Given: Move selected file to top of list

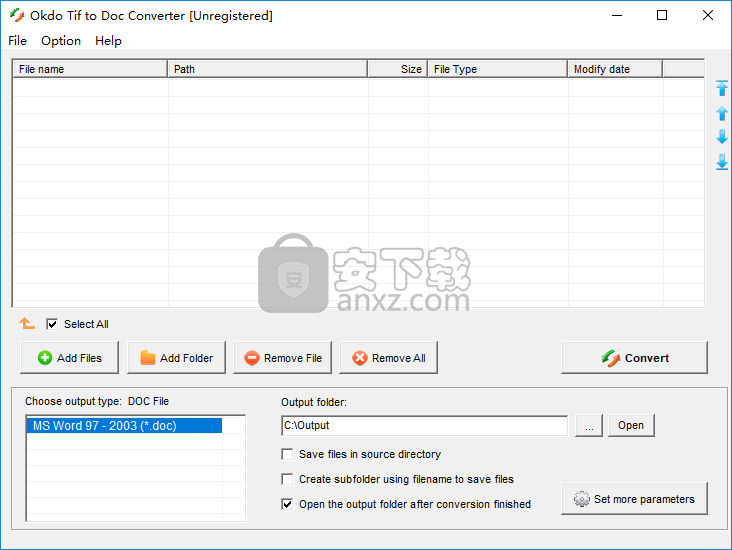Looking at the screenshot, I should (x=722, y=88).
